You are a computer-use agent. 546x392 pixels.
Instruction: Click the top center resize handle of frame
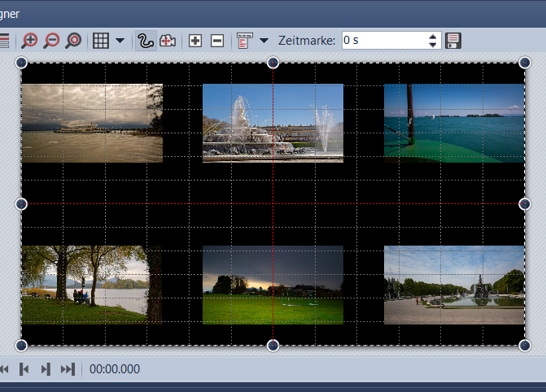pyautogui.click(x=273, y=63)
